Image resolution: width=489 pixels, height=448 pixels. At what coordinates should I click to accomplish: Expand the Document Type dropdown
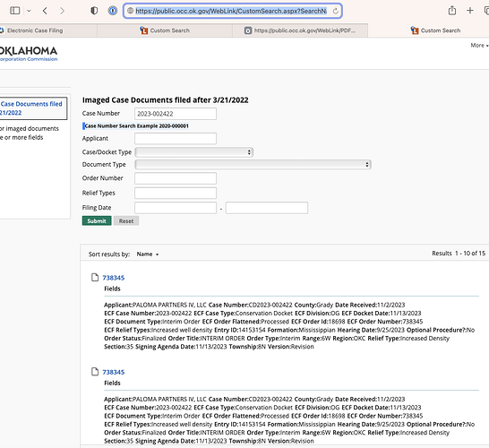(x=253, y=164)
